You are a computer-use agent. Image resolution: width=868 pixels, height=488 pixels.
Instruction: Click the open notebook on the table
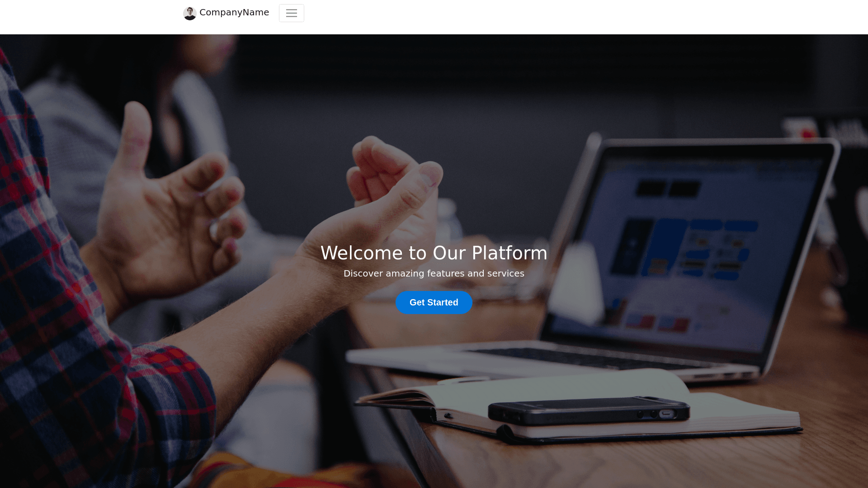[x=579, y=407]
